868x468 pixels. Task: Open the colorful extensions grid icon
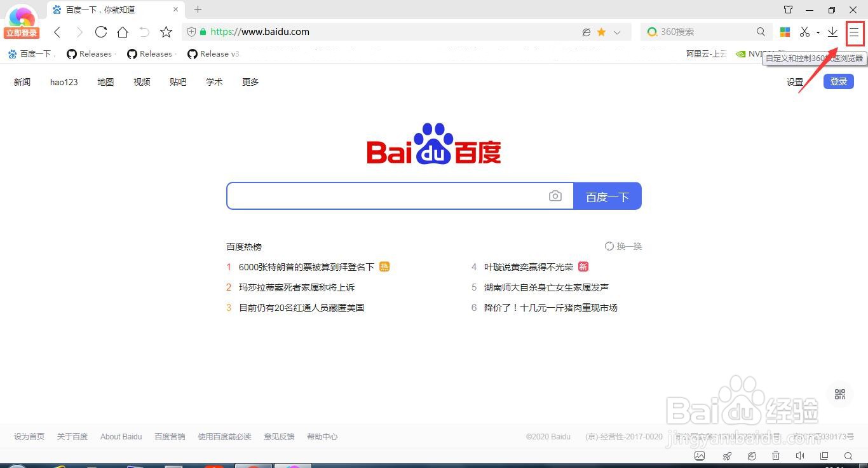(785, 32)
